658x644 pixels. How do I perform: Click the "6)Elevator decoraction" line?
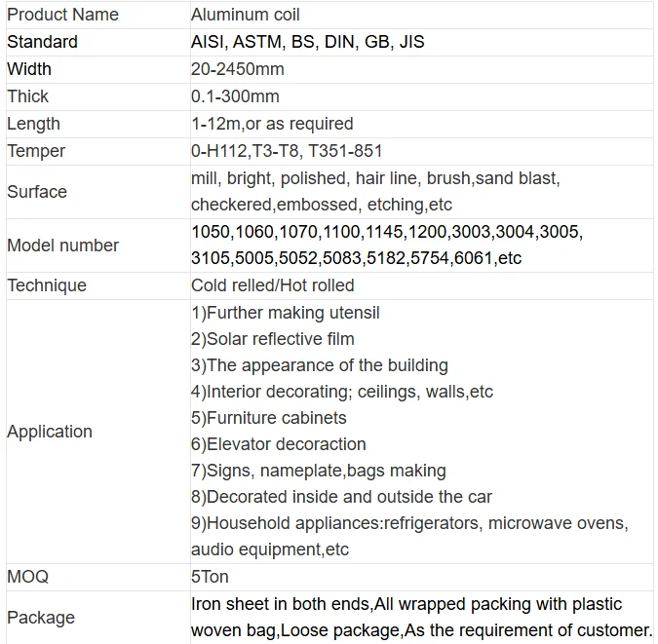click(279, 444)
